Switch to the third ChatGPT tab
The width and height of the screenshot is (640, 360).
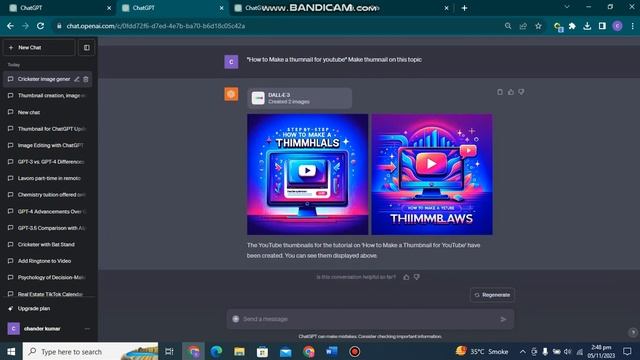point(342,8)
